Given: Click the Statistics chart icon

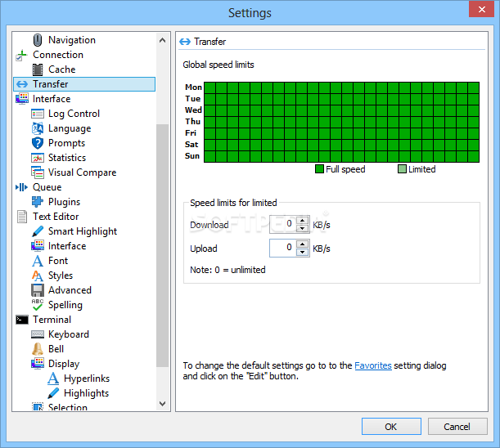Looking at the screenshot, I should point(38,158).
